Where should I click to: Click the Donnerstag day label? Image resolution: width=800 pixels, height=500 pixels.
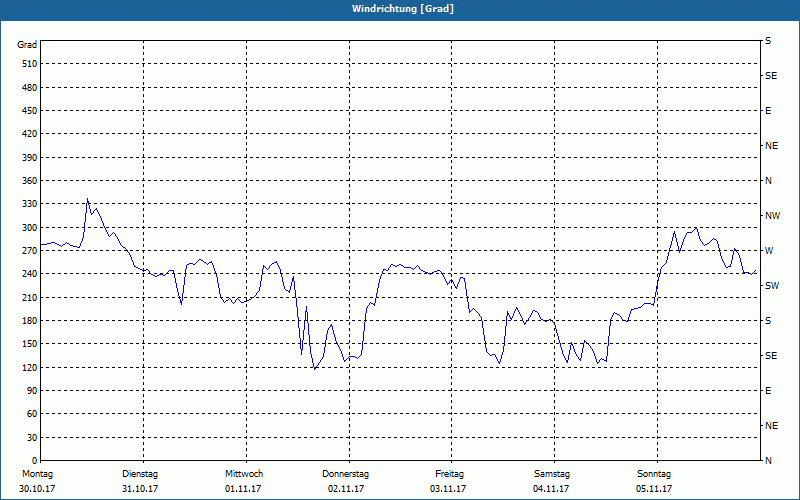tap(345, 474)
